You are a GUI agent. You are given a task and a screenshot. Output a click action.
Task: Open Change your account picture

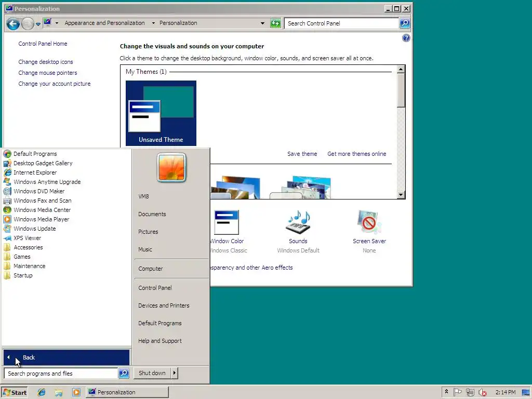tap(54, 84)
